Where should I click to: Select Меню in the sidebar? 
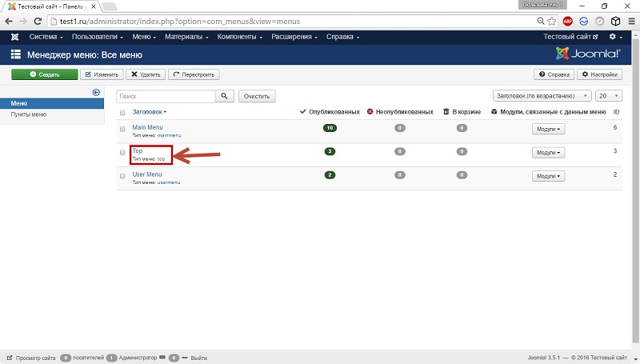tap(52, 103)
